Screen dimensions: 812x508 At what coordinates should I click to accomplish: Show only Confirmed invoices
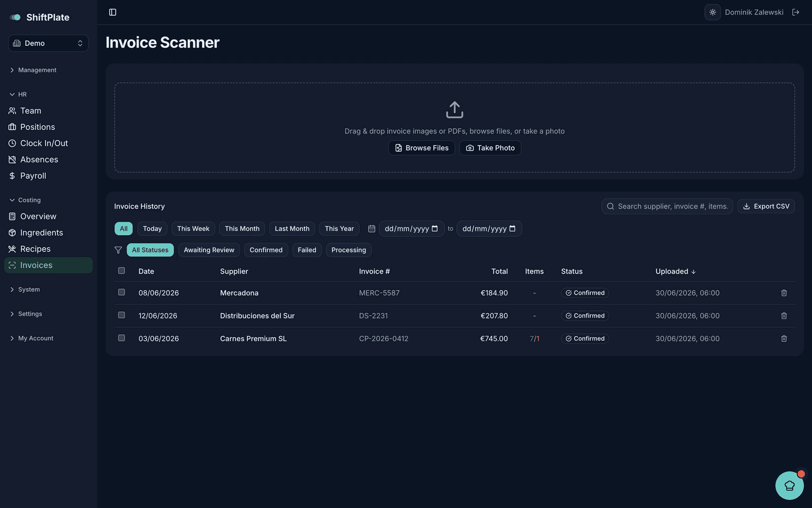266,250
